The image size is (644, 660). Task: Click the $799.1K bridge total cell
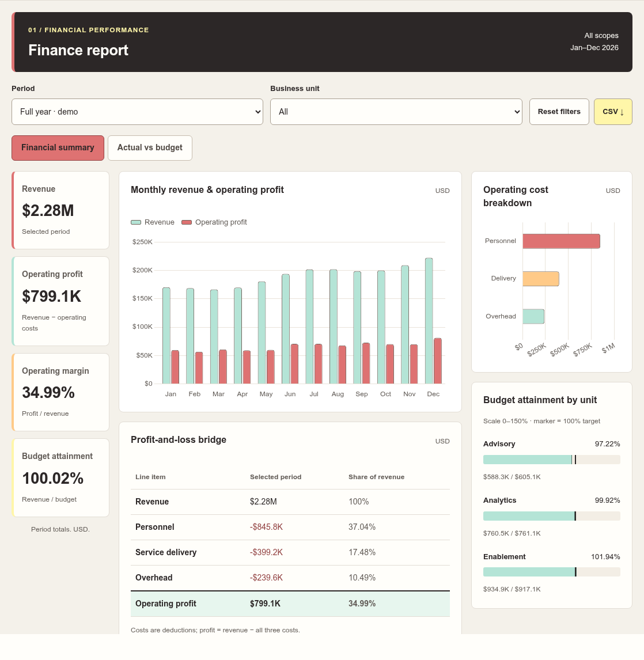265,604
